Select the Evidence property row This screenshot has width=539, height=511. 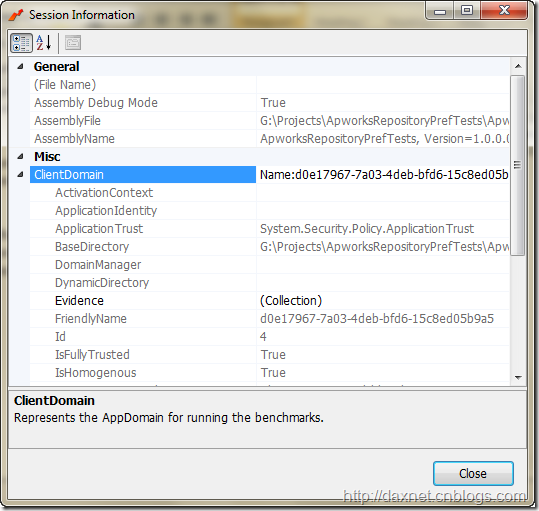(270, 301)
